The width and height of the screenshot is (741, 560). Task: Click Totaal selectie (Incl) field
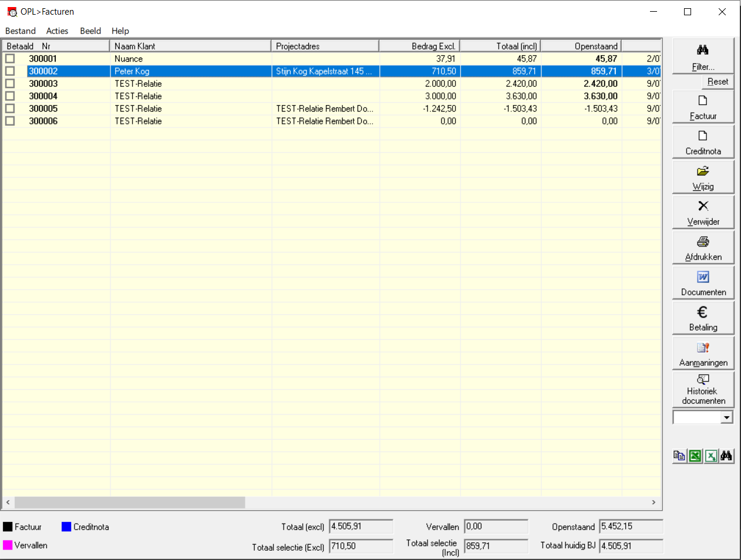pos(496,546)
